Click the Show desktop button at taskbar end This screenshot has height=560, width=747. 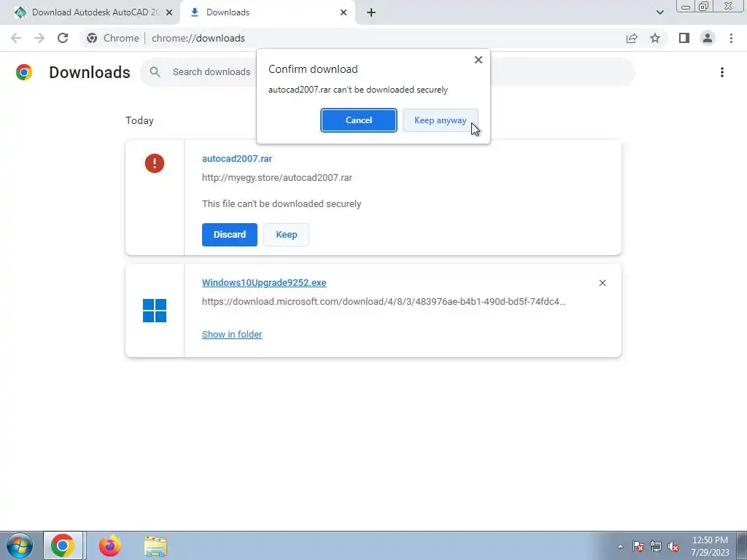[x=742, y=545]
